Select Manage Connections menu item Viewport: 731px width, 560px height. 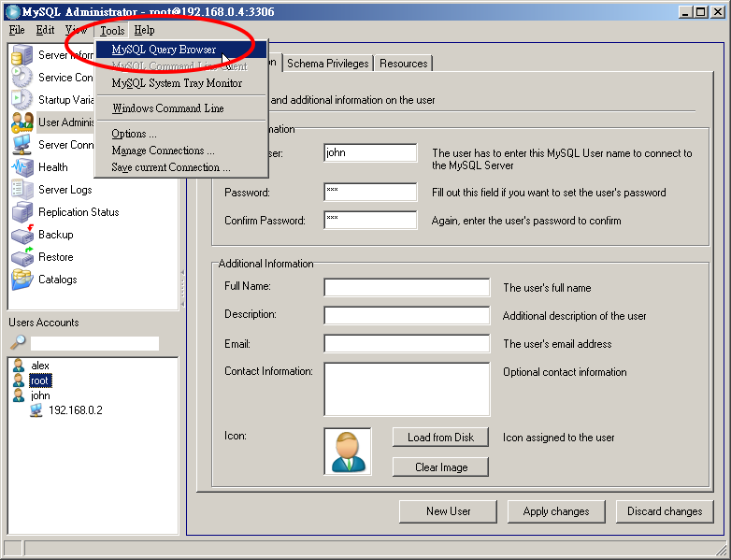[163, 151]
